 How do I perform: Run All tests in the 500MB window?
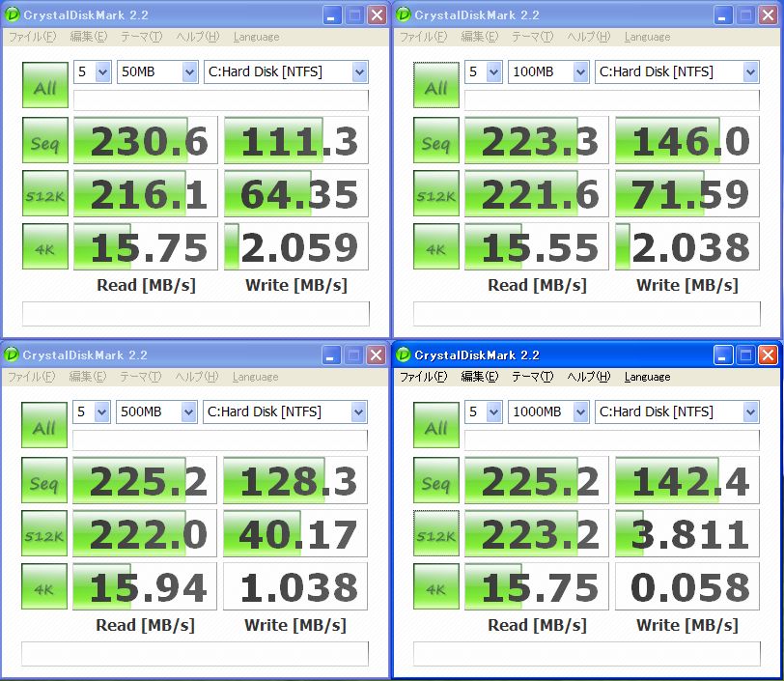tap(44, 425)
